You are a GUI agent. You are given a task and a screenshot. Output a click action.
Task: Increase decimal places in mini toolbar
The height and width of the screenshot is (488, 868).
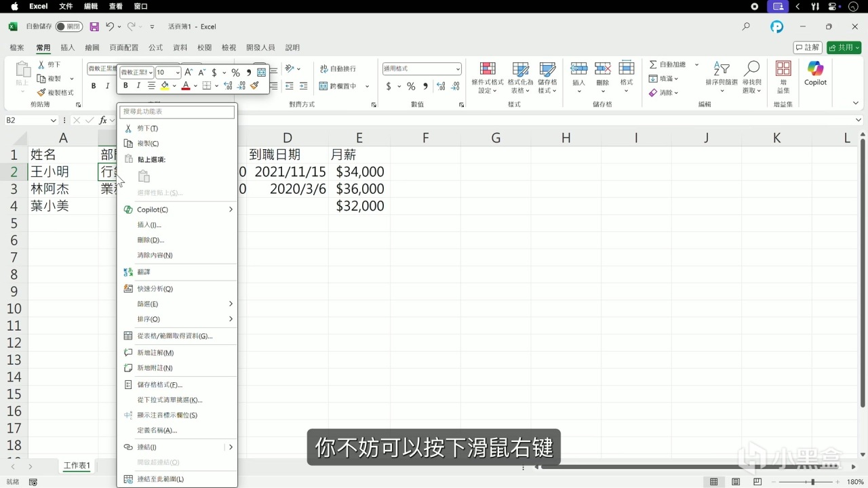coord(228,85)
